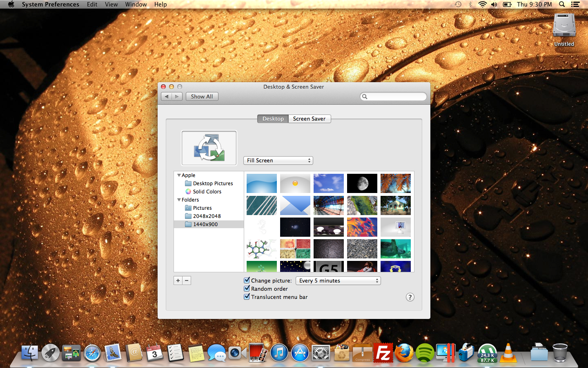The image size is (588, 368).
Task: Open Safari compass icon in Dock
Action: pos(92,352)
